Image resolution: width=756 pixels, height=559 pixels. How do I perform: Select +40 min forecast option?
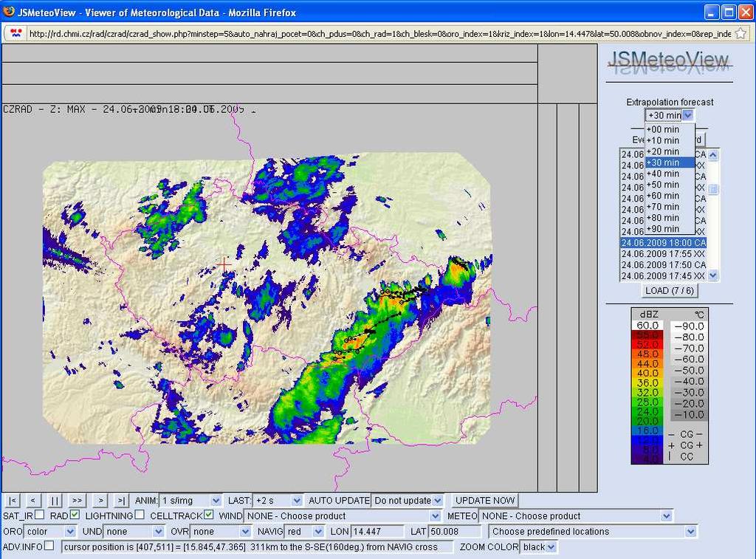670,174
